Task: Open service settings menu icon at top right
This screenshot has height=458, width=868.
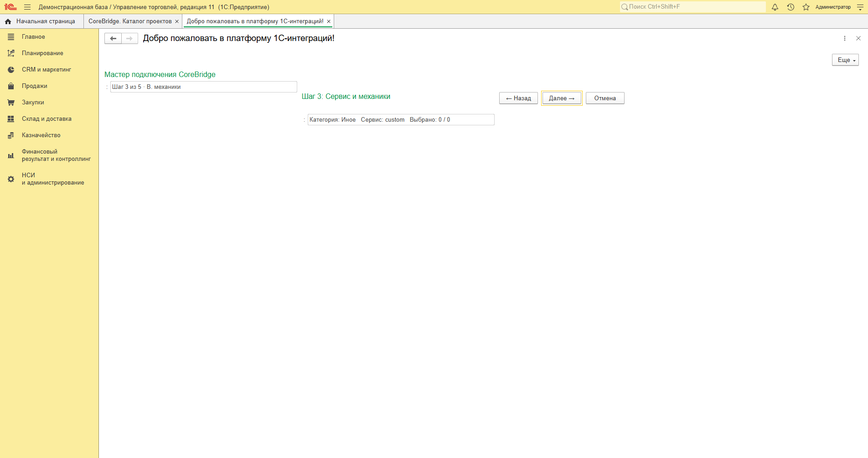Action: coord(860,7)
